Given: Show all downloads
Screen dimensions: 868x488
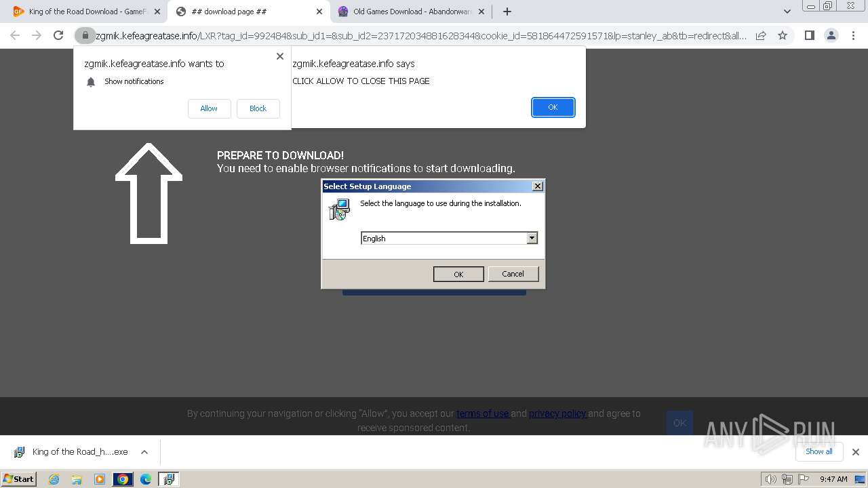Looking at the screenshot, I should tap(818, 451).
